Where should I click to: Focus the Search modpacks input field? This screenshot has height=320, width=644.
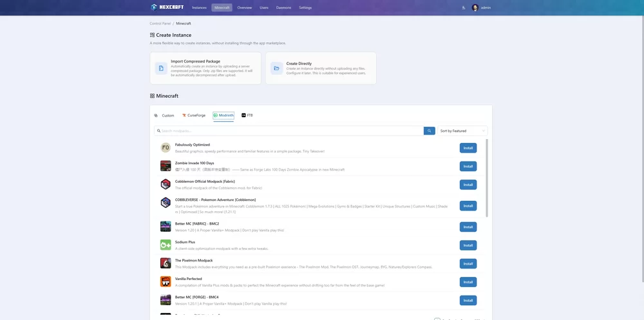tap(289, 131)
